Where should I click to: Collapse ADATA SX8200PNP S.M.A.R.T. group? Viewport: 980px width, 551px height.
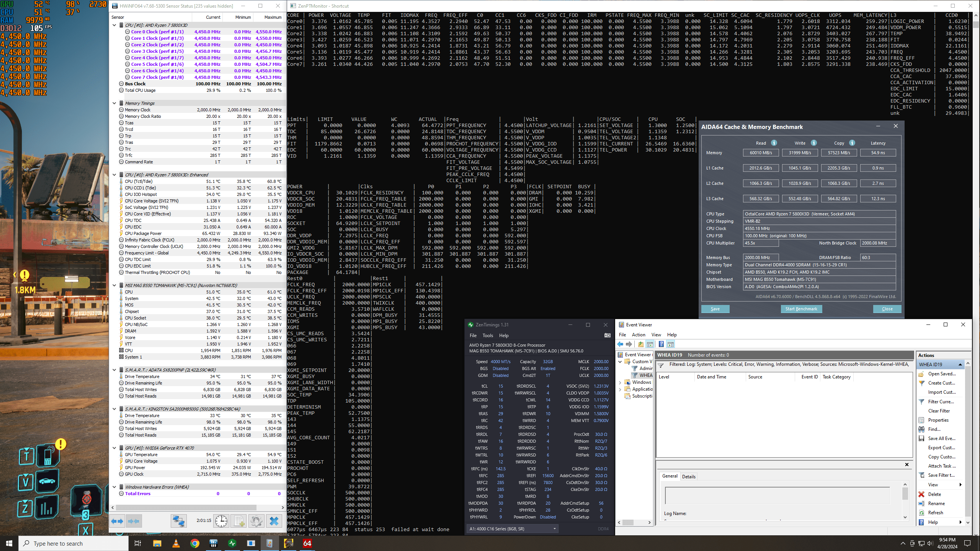pyautogui.click(x=114, y=370)
